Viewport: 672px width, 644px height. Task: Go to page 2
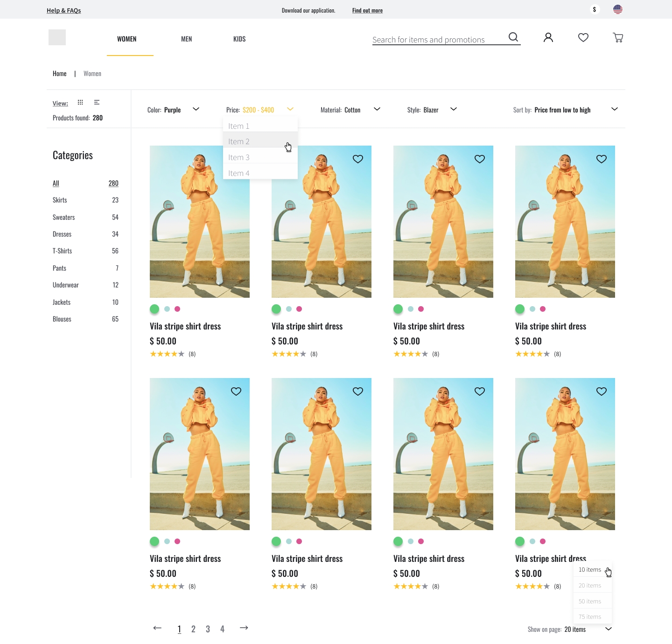[193, 629]
